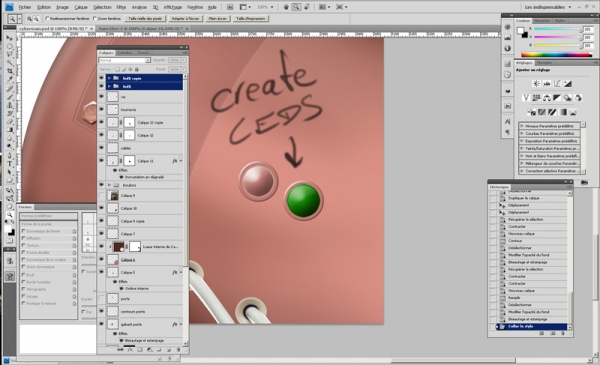Image resolution: width=600 pixels, height=365 pixels.
Task: Add a Vibrance adjustment (V icon)
Action: pos(526,98)
